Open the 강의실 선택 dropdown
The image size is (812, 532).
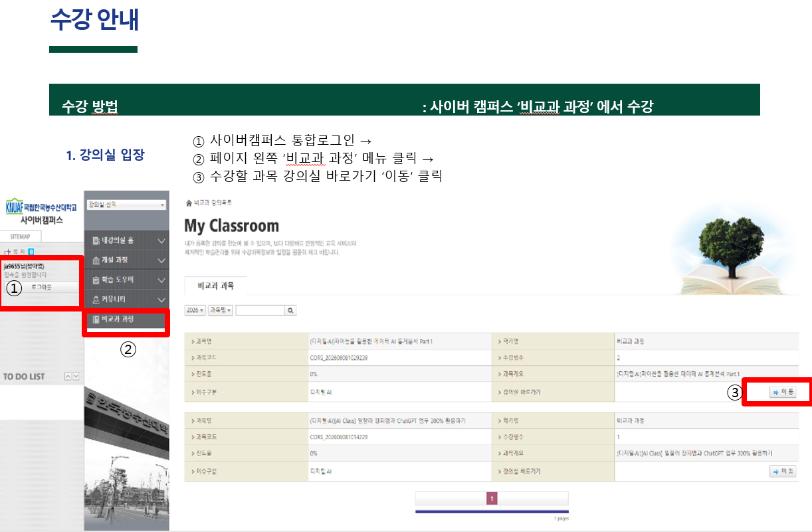(x=126, y=205)
